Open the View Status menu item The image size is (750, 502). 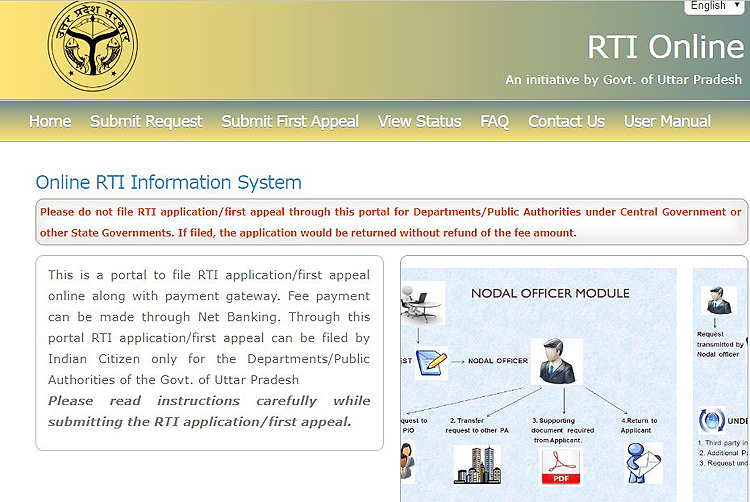(419, 121)
